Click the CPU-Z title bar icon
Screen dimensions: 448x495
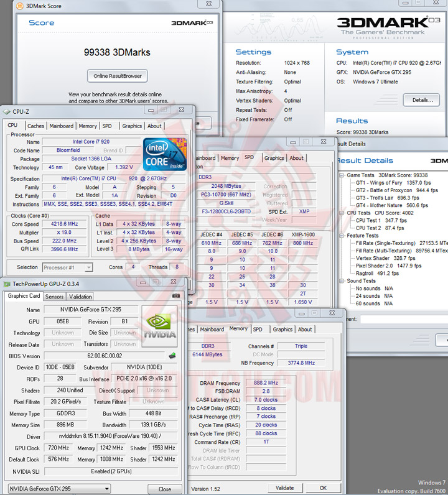7,112
